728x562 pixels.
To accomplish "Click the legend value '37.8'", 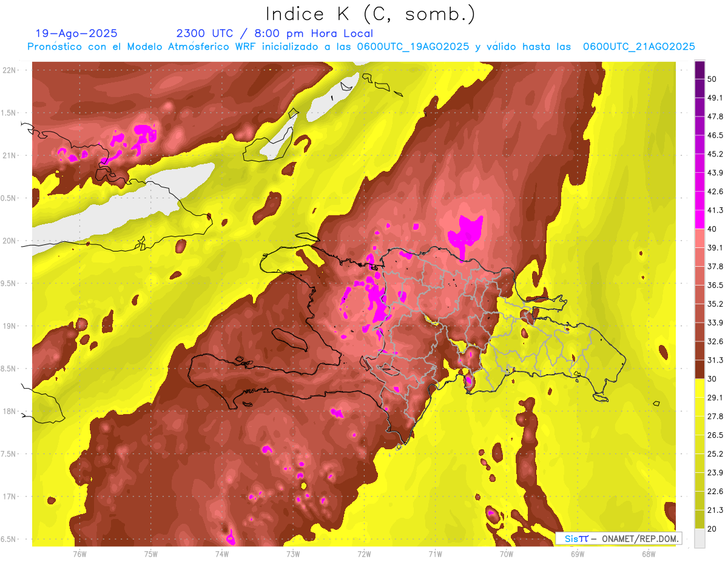I will click(715, 267).
